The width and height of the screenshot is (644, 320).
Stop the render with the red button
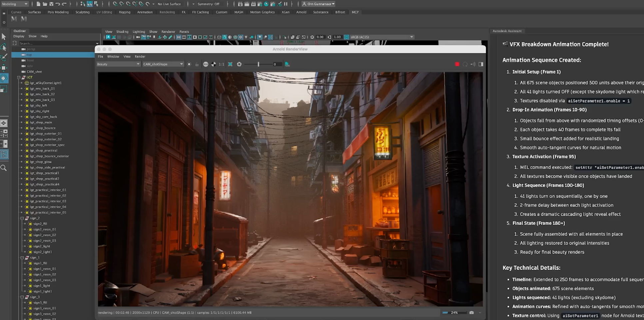[x=457, y=64]
